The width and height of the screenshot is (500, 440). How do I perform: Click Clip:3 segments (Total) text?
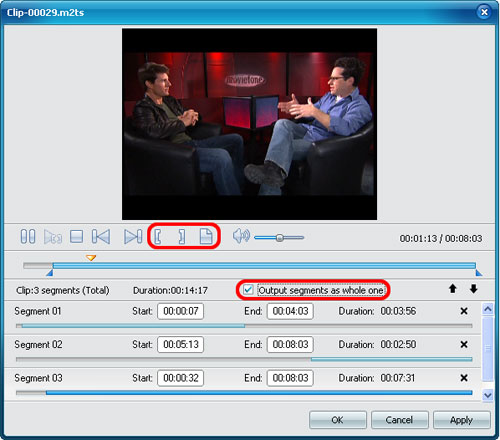coord(63,290)
